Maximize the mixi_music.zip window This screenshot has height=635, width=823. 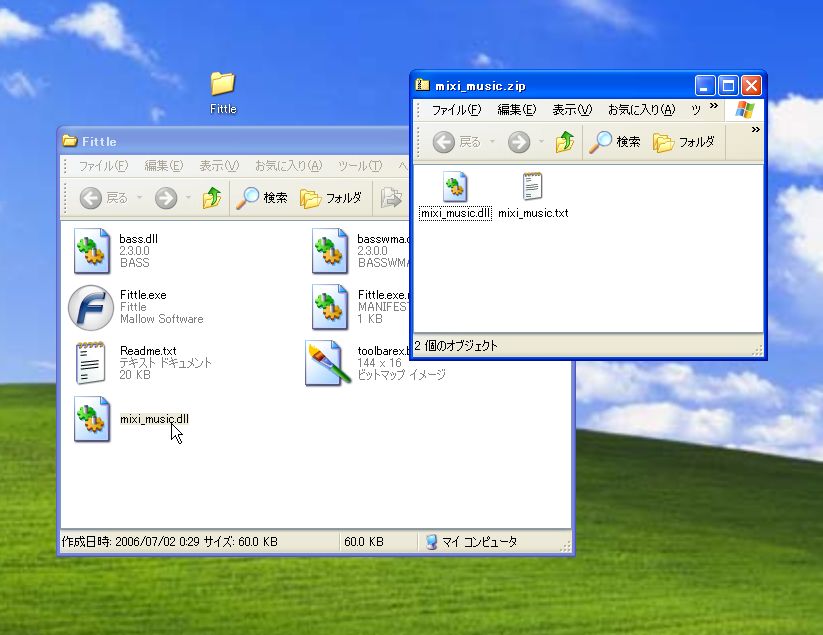(728, 86)
